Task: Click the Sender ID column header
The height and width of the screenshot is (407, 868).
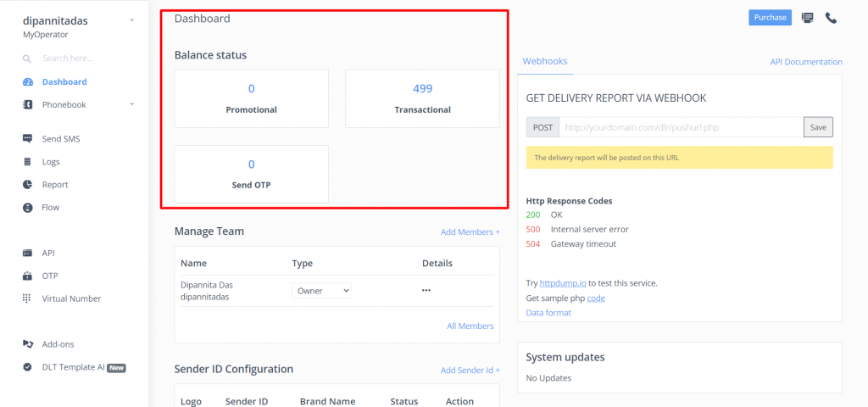Action: [247, 401]
